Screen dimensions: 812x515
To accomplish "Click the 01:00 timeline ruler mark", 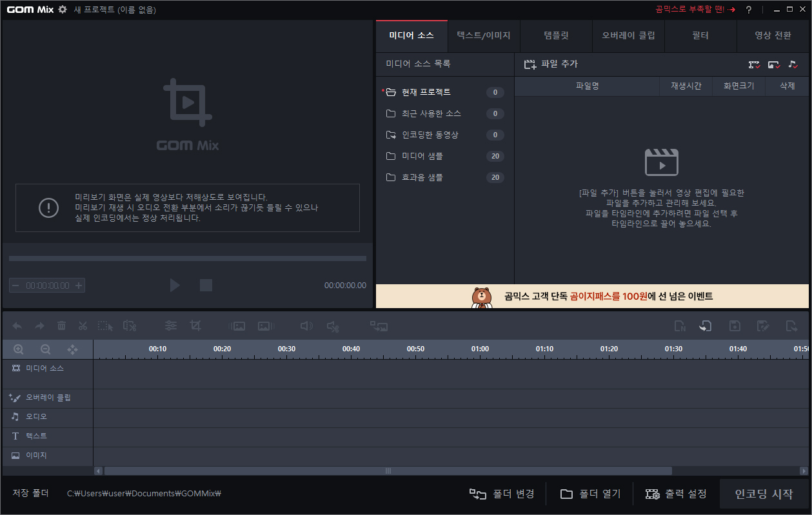I will coord(480,349).
